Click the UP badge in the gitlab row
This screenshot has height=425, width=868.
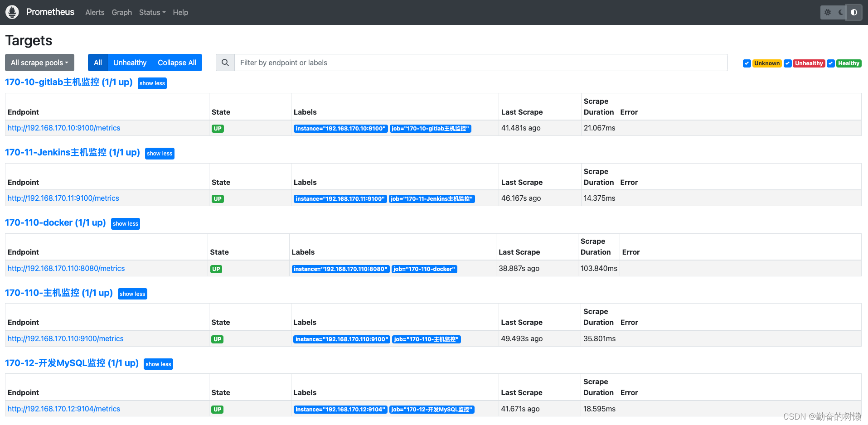point(218,129)
